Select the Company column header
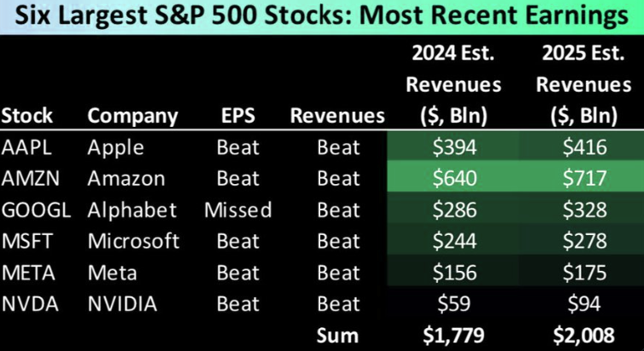The height and width of the screenshot is (351, 644). click(133, 116)
